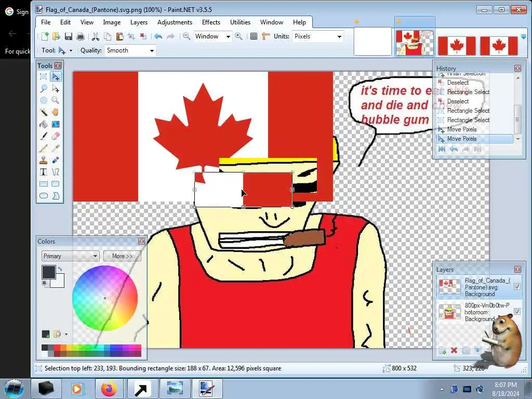Open the Layers menu
The height and width of the screenshot is (399, 532).
(x=139, y=22)
